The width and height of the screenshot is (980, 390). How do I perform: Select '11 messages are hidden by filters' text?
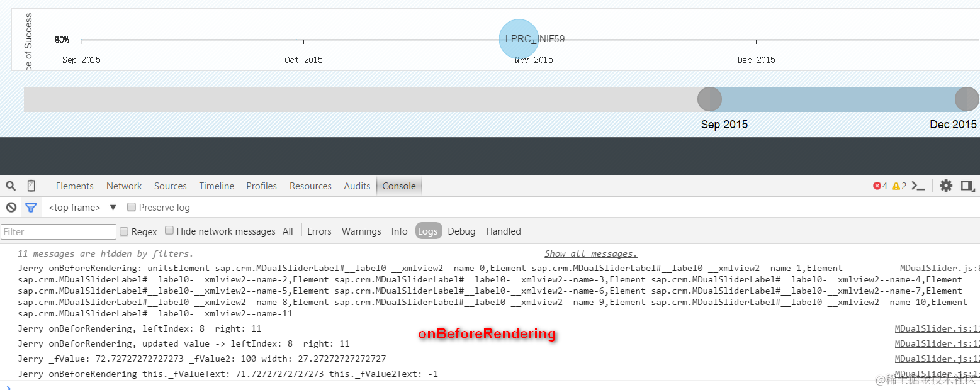pos(106,253)
